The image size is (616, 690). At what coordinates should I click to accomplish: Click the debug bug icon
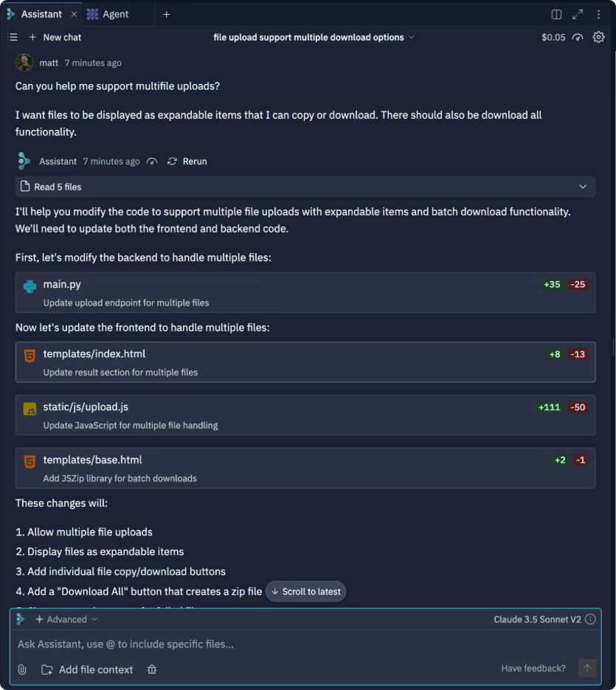(152, 669)
